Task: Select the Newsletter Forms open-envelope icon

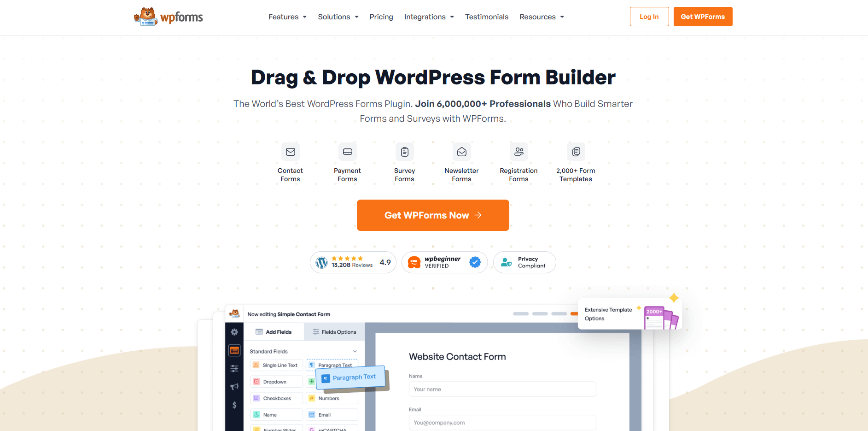Action: pyautogui.click(x=462, y=152)
